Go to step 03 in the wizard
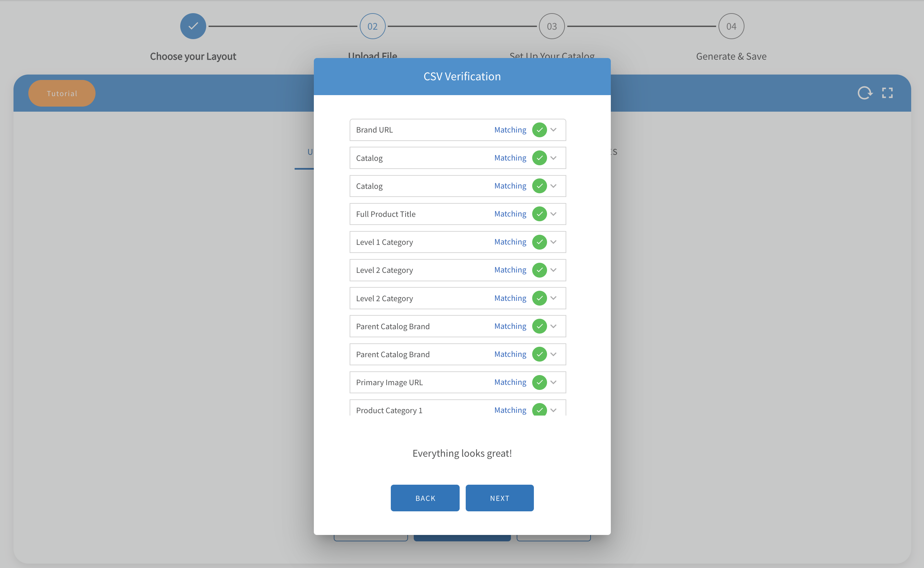924x568 pixels. coord(552,26)
